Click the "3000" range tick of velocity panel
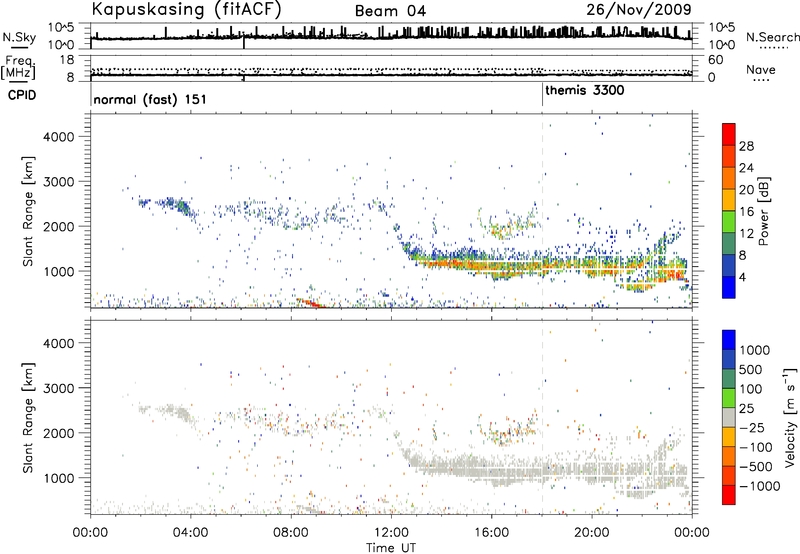 [58, 388]
